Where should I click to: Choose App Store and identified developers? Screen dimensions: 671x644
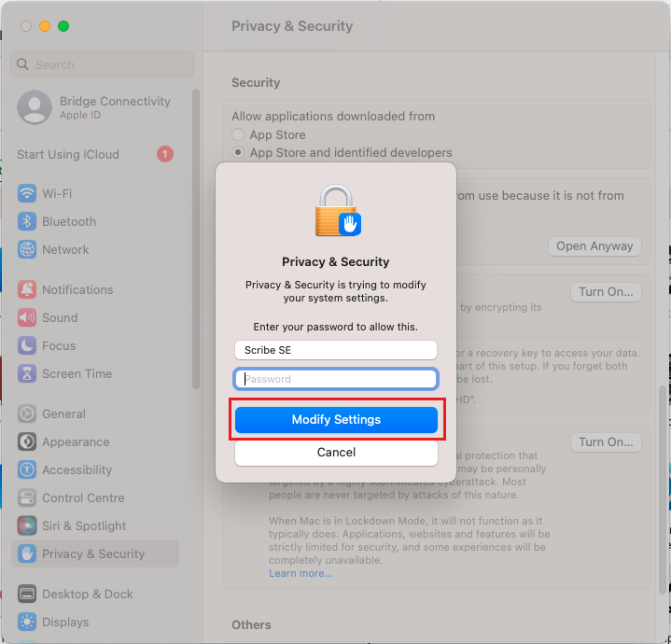239,153
